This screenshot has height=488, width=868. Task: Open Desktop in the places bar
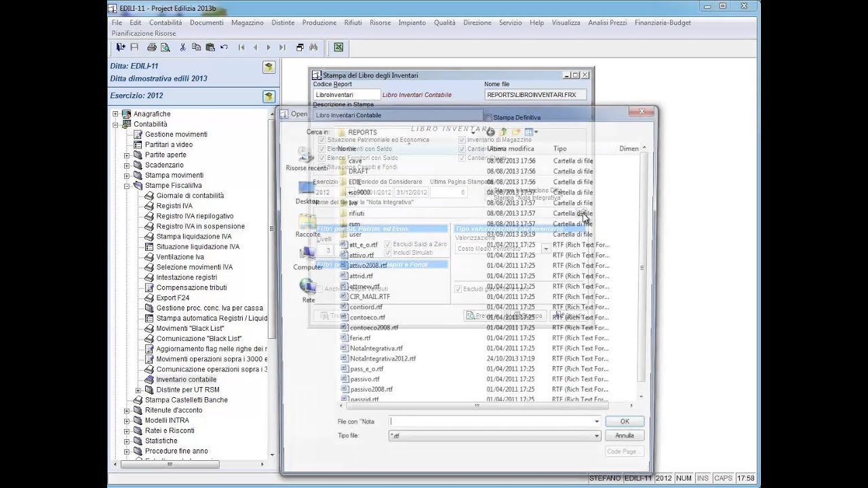[x=307, y=192]
